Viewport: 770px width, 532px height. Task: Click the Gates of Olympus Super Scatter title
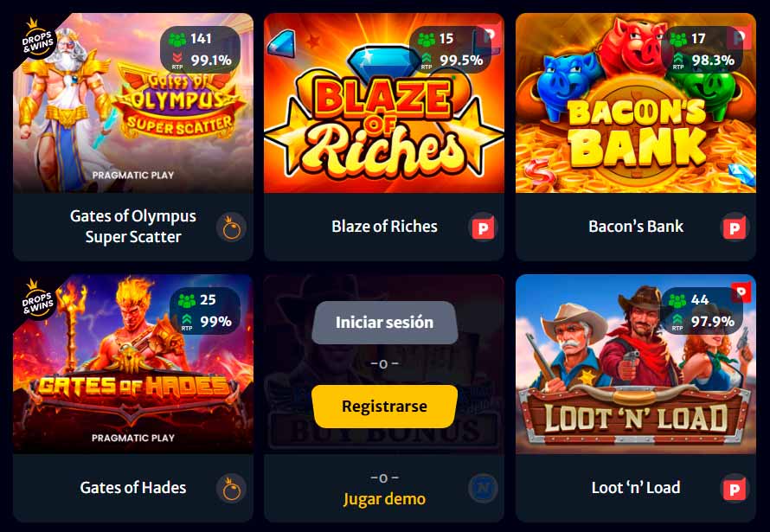[133, 227]
